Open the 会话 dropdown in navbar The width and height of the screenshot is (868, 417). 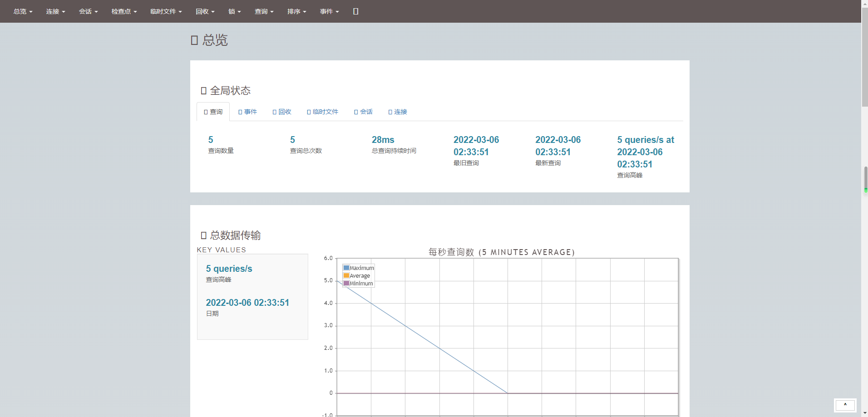click(89, 11)
